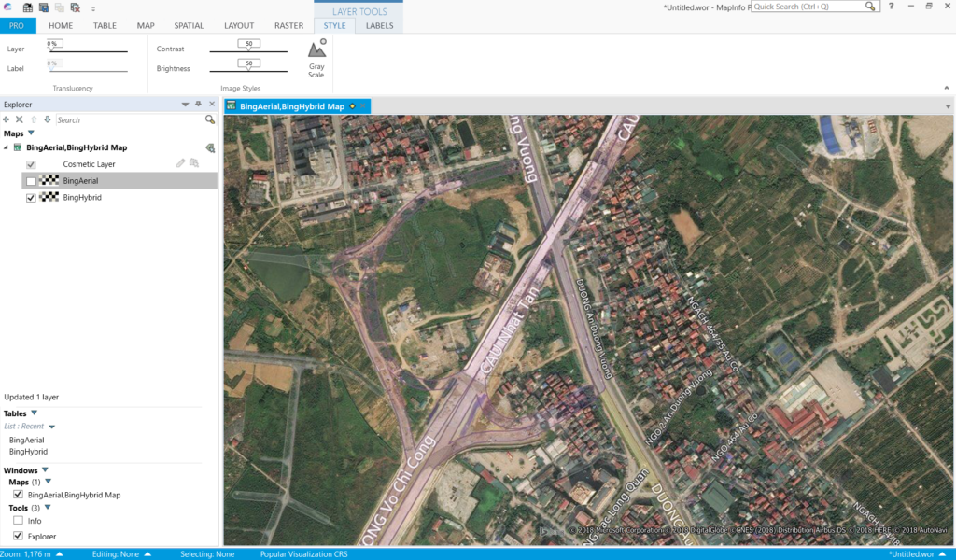Close the Explorer panel
Screen dimensions: 956x560
point(212,105)
